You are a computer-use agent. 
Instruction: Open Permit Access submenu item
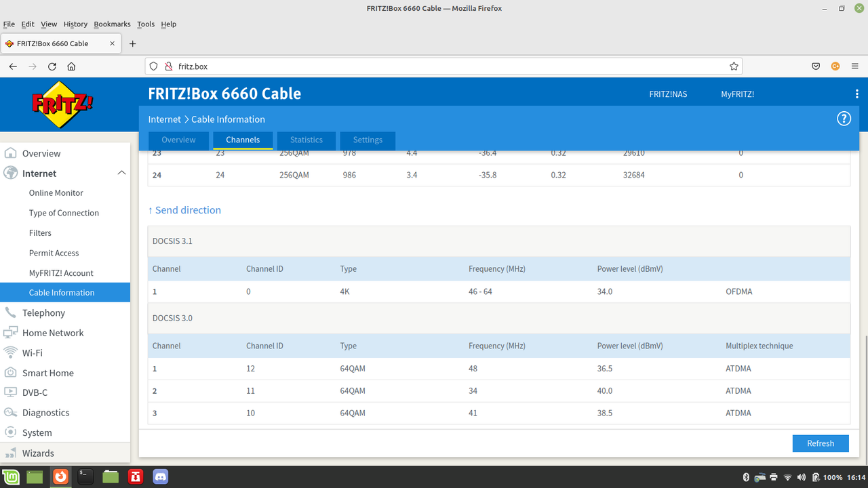[x=54, y=253]
